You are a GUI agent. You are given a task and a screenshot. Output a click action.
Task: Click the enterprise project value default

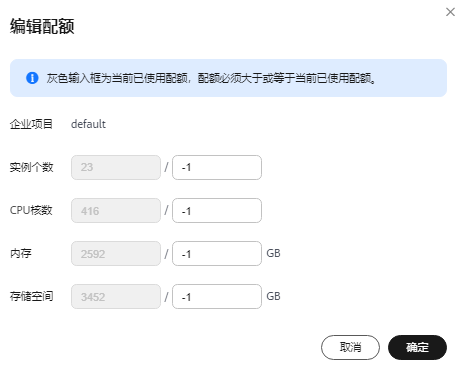(88, 124)
